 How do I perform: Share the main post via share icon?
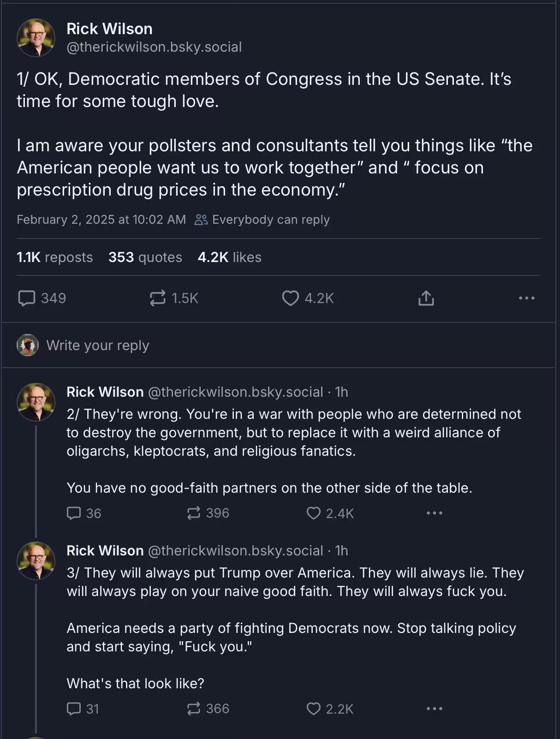(426, 298)
